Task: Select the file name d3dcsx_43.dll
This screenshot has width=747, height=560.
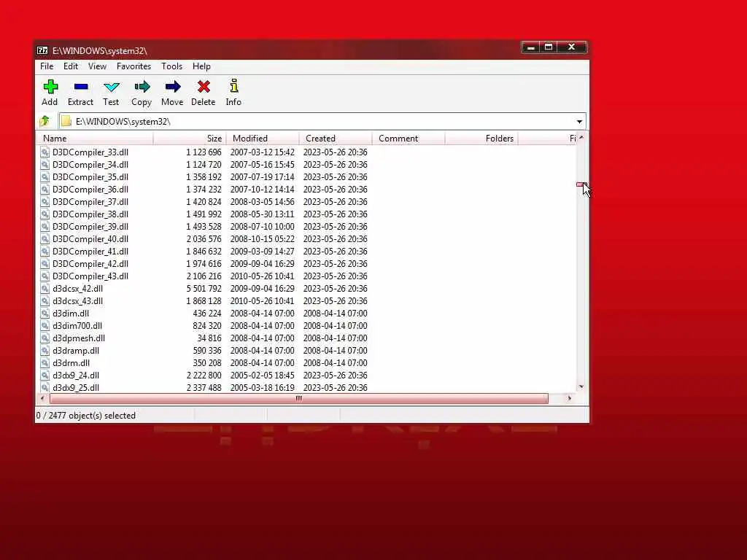Action: (x=77, y=301)
